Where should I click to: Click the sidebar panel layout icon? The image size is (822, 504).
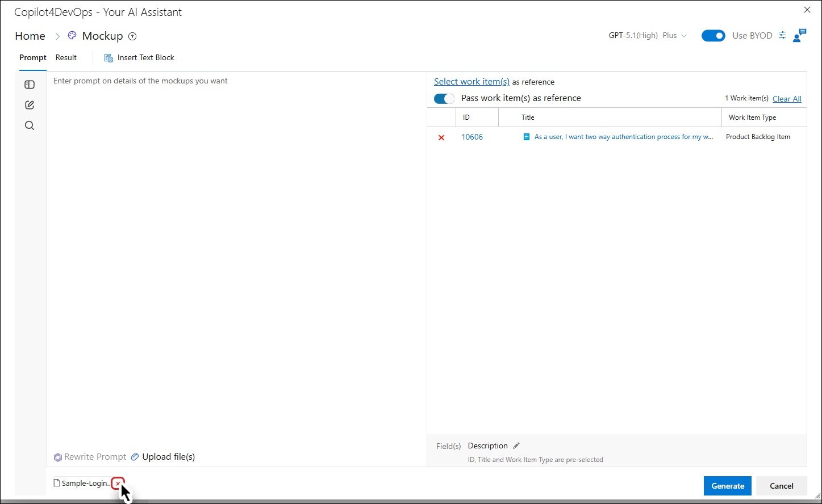(30, 85)
